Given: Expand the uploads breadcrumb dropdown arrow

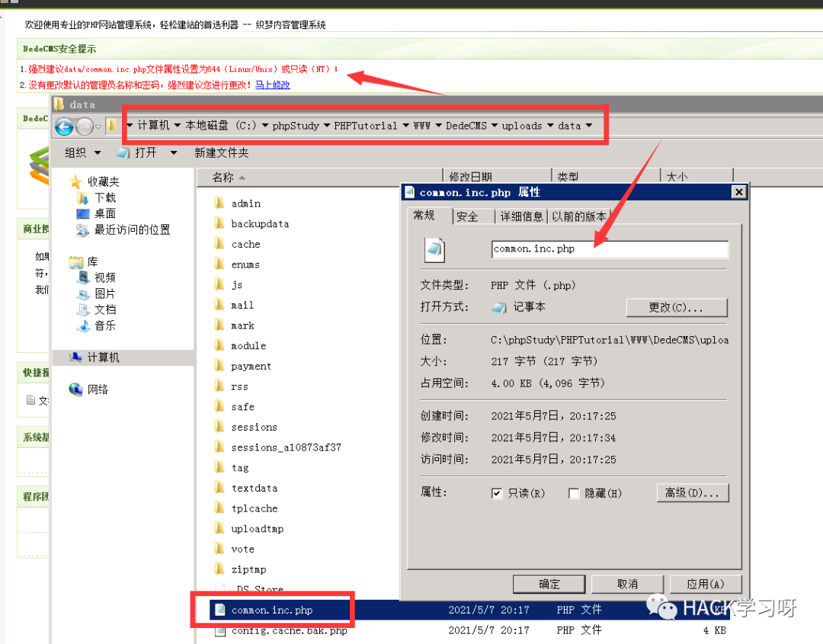Looking at the screenshot, I should pyautogui.click(x=550, y=126).
